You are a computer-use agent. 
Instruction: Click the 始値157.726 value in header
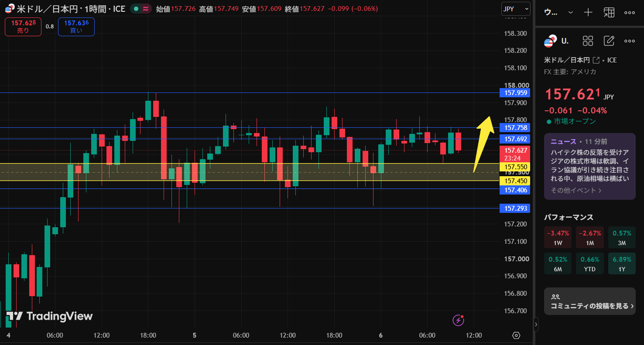pyautogui.click(x=176, y=9)
